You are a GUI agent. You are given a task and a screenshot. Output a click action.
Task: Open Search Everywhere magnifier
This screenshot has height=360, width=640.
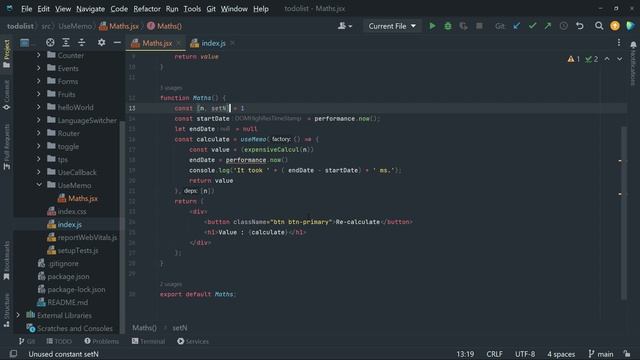[x=599, y=26]
